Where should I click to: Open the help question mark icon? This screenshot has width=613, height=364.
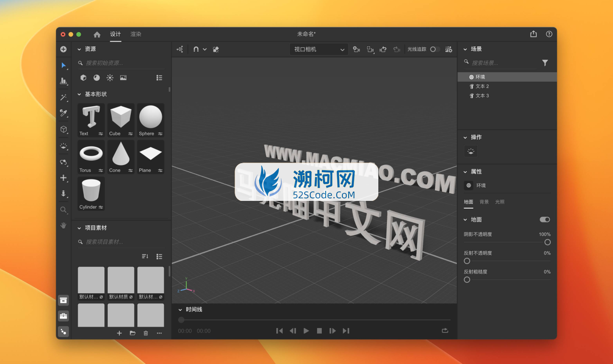point(549,34)
